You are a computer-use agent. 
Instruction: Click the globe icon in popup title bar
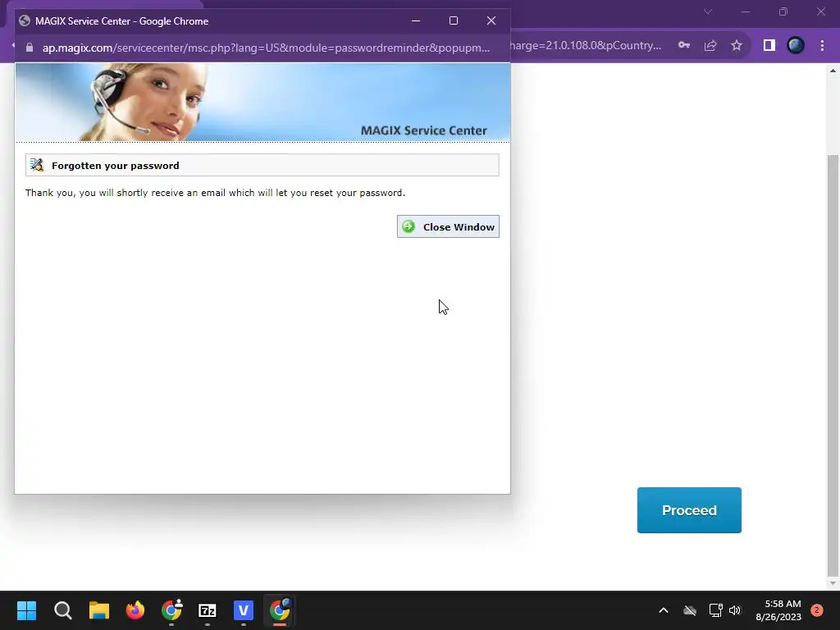click(24, 21)
